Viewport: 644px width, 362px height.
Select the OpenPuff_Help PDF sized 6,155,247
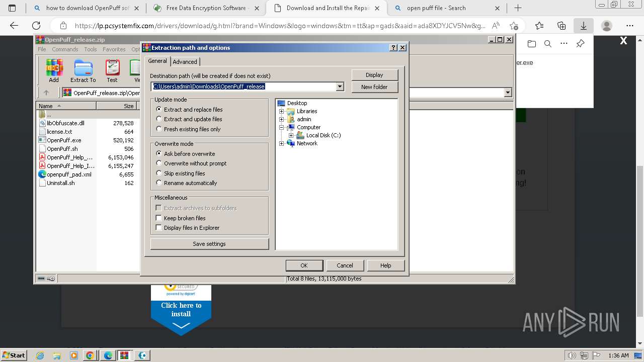point(70,166)
